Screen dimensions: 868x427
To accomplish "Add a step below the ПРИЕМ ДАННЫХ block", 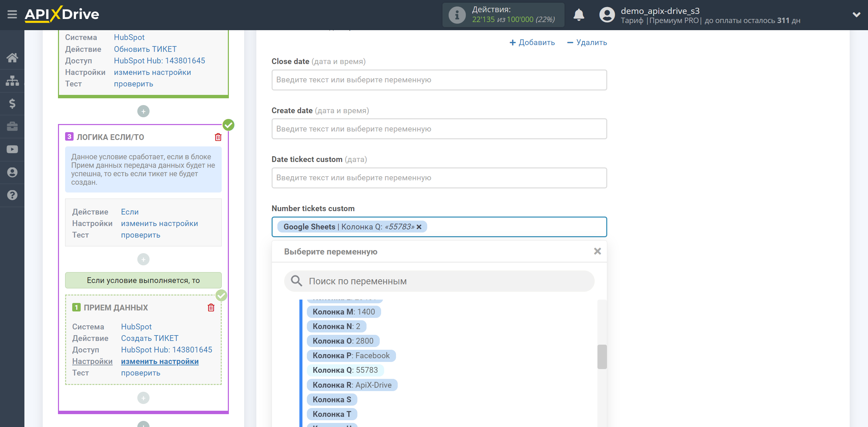I will [x=143, y=398].
